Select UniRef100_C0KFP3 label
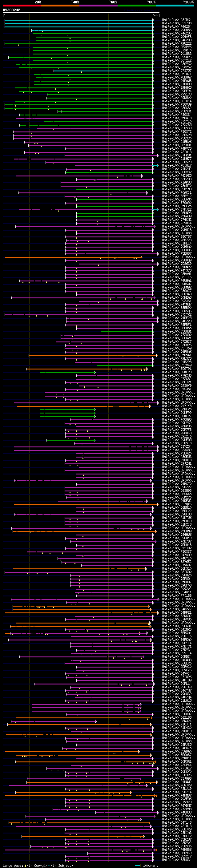Screen dimensions: 197x868 177,372
